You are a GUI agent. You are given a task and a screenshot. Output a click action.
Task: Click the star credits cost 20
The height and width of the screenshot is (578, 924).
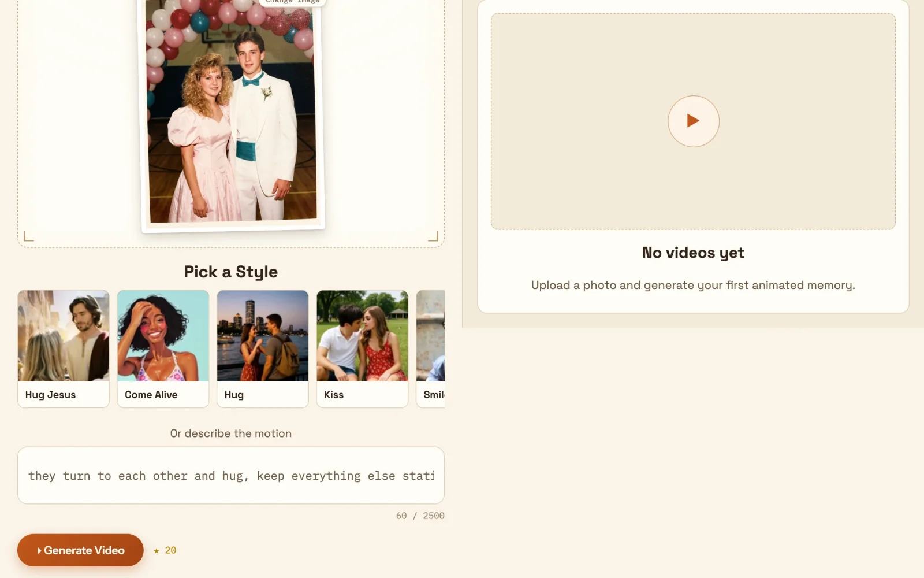(165, 550)
